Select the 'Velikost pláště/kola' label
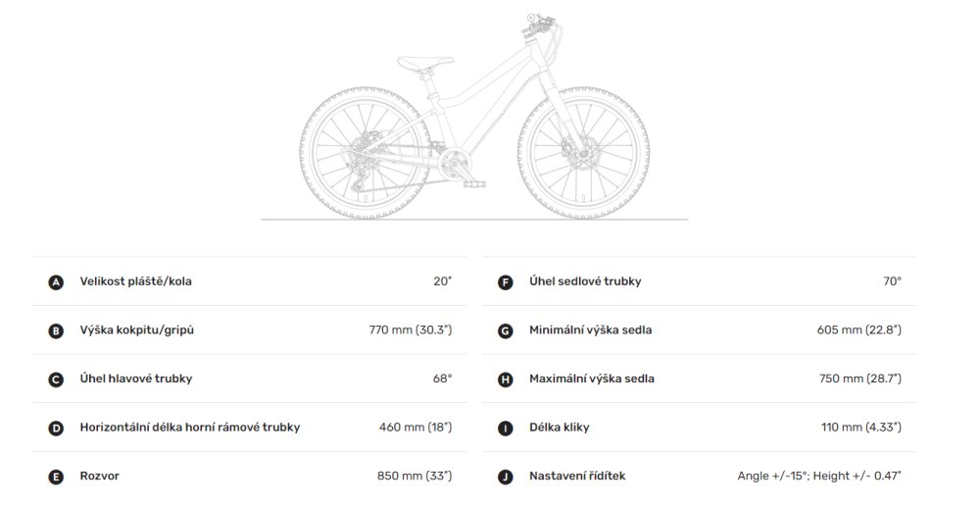This screenshot has height=507, width=980. tap(135, 281)
